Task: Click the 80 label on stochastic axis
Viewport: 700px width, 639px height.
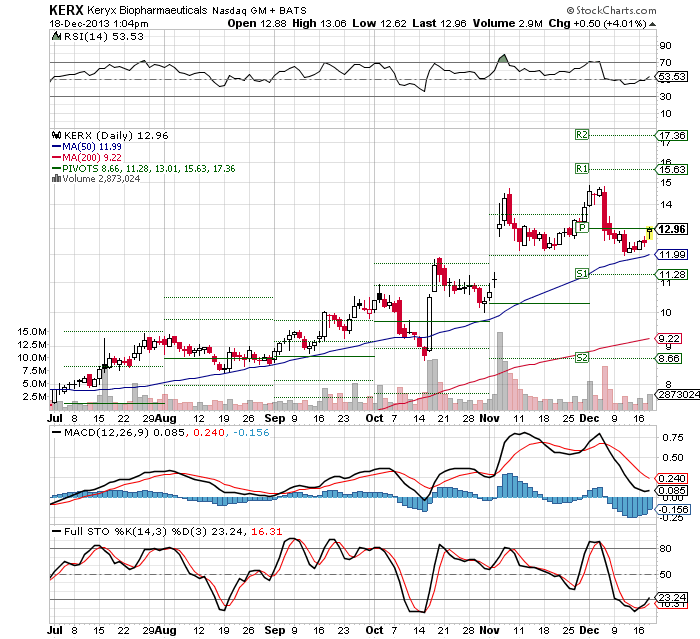Action: [x=665, y=548]
